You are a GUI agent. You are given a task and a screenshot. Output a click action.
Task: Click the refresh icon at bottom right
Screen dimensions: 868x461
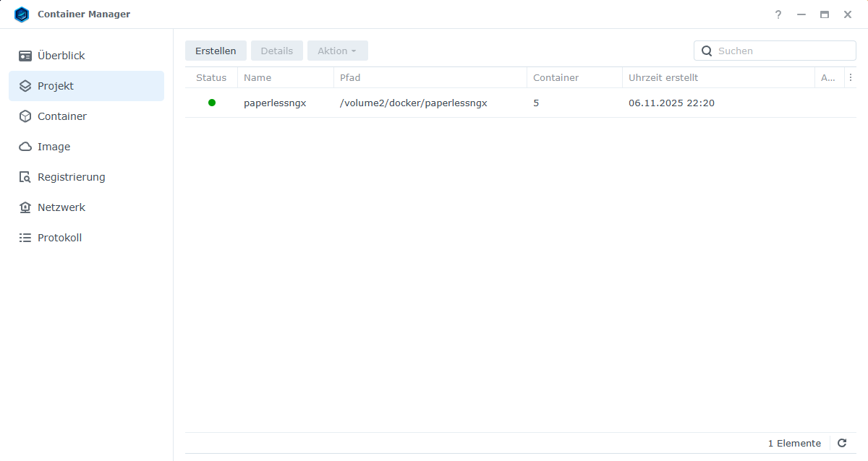pyautogui.click(x=842, y=443)
